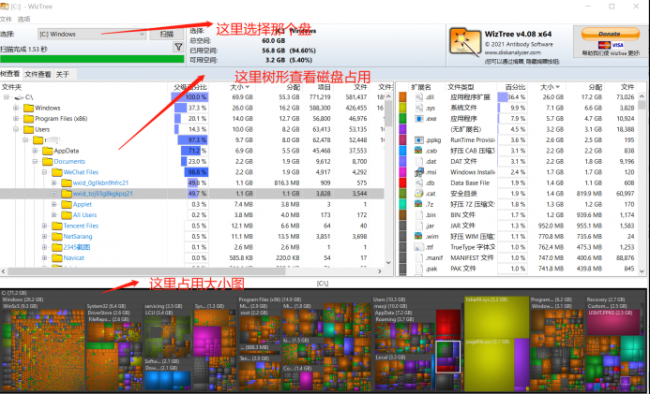650x394 pixels.
Task: Expand the Tencent Files node
Action: tap(44, 226)
